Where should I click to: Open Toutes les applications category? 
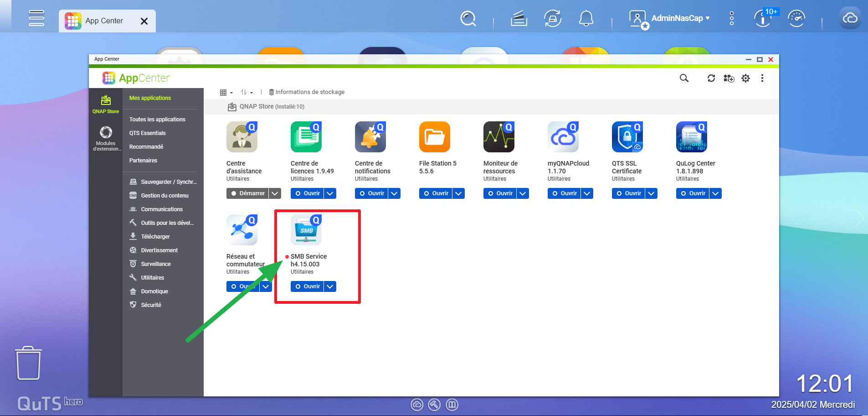click(x=157, y=120)
